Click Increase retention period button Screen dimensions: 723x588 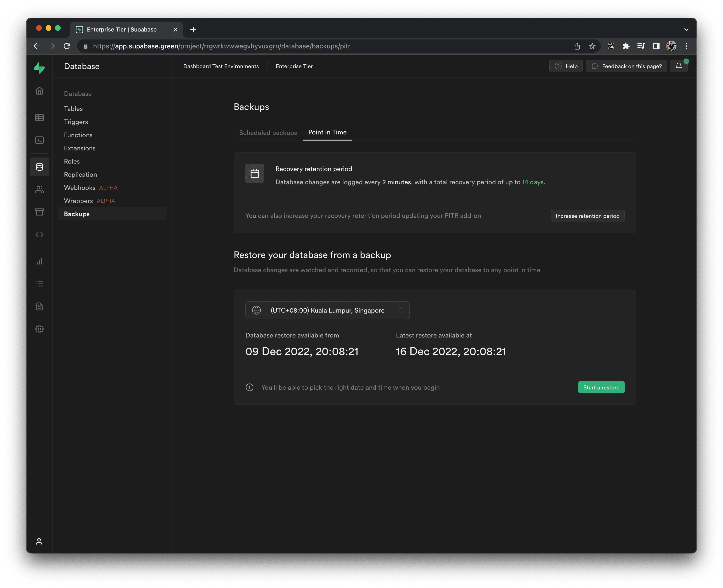point(587,216)
